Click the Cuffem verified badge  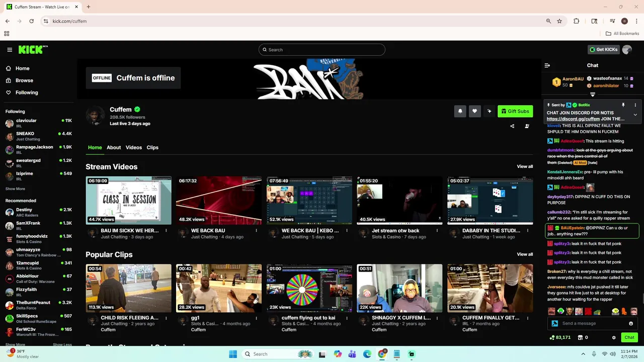[x=137, y=110]
